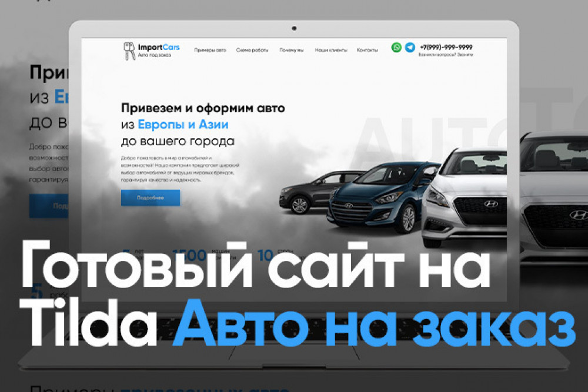Click the Авто под заказ tagline
Image resolution: width=588 pixels, height=392 pixels.
click(x=155, y=55)
